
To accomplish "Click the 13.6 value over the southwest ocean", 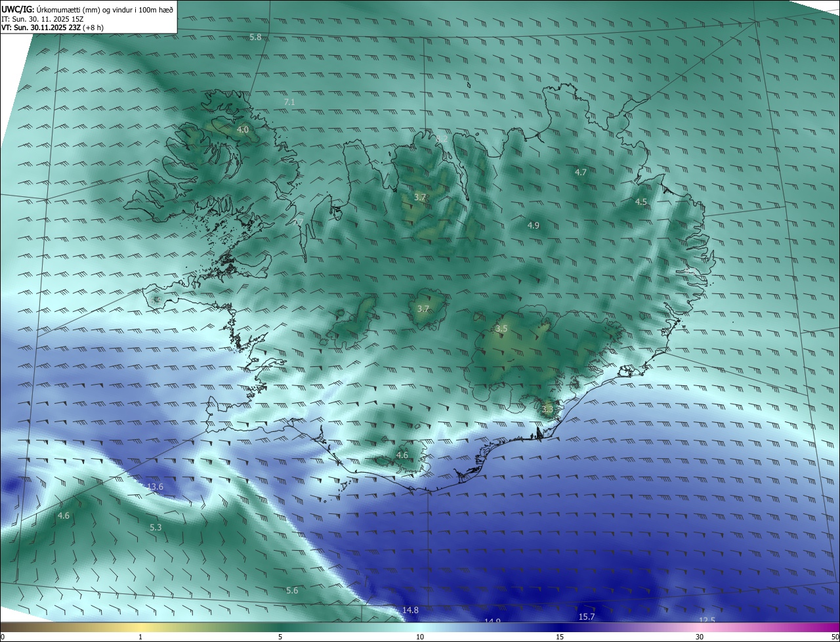I will 155,487.
